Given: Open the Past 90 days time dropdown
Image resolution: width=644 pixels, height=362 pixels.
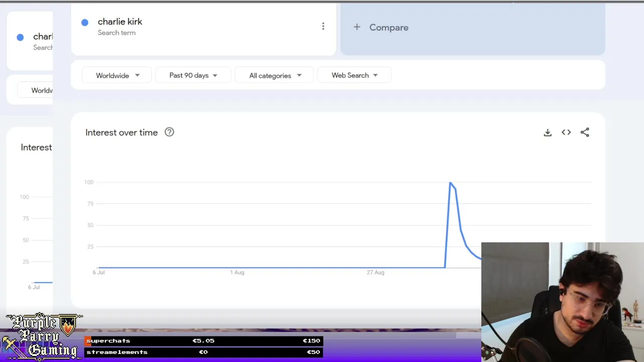Looking at the screenshot, I should [193, 75].
